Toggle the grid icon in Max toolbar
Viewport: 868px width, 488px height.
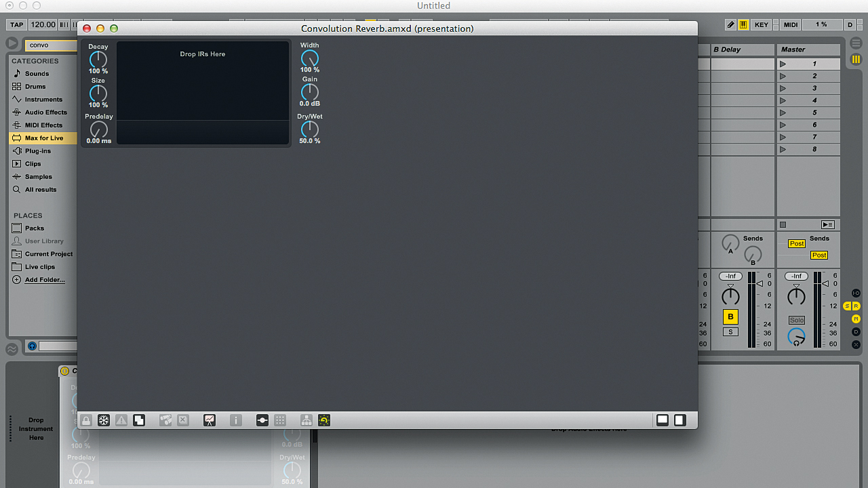point(280,420)
